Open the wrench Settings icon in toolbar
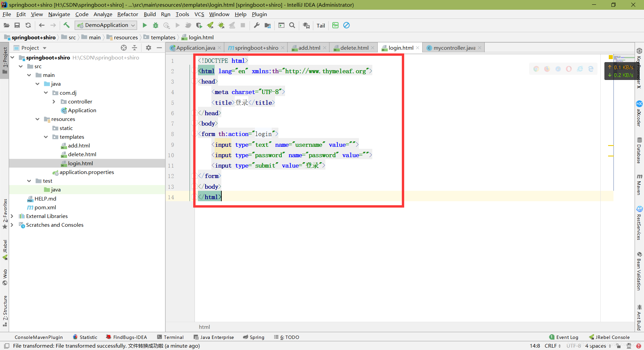 (257, 25)
